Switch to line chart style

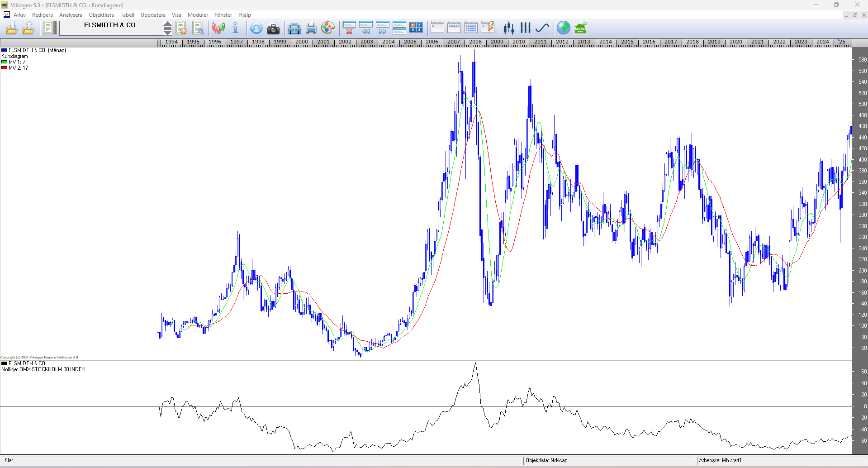pyautogui.click(x=542, y=28)
